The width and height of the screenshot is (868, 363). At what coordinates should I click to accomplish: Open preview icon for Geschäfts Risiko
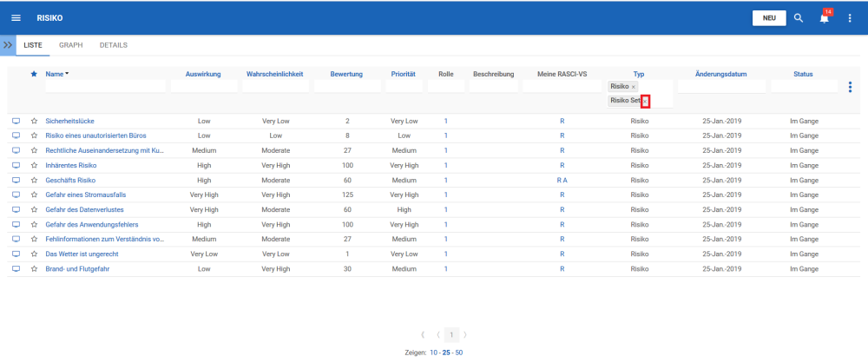point(16,180)
